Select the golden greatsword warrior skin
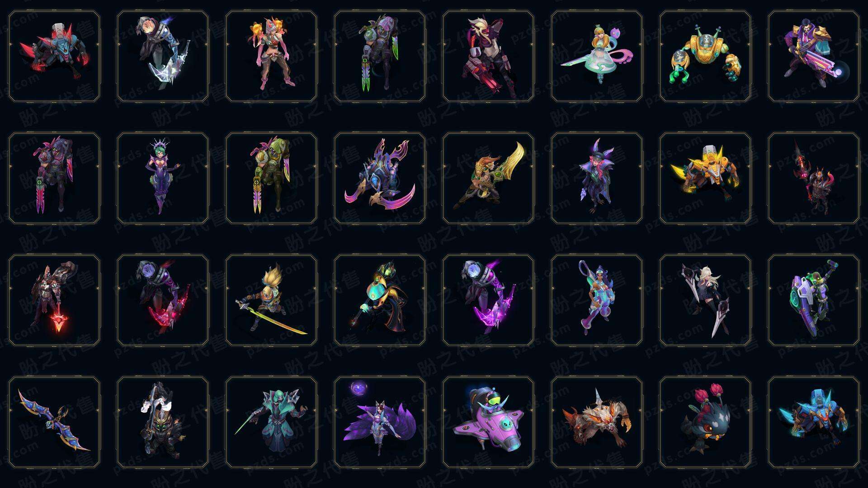The width and height of the screenshot is (868, 488). (488, 178)
